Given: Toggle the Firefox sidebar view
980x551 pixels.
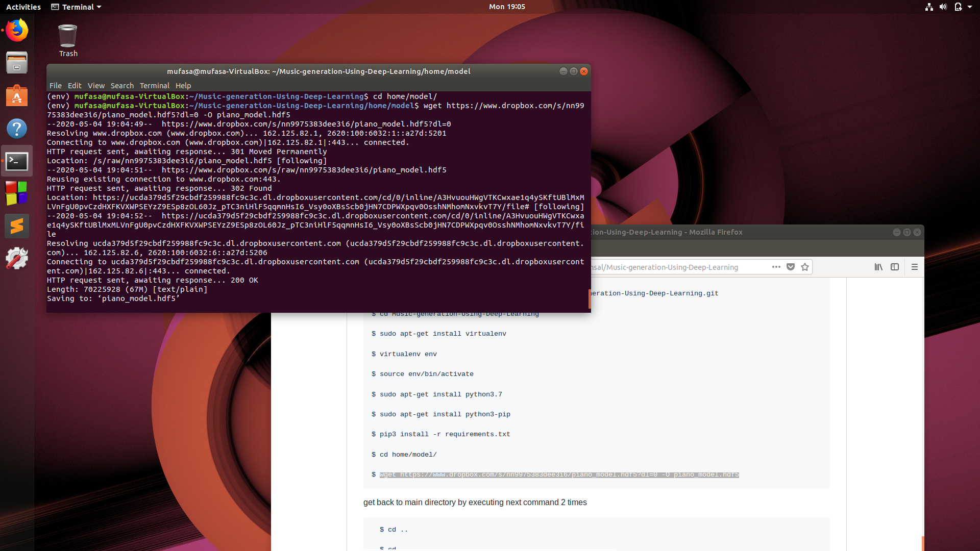Looking at the screenshot, I should click(x=895, y=267).
